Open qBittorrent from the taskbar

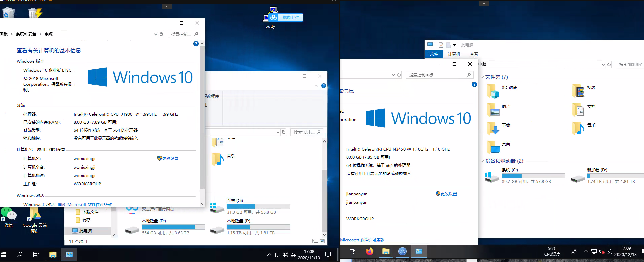(402, 251)
